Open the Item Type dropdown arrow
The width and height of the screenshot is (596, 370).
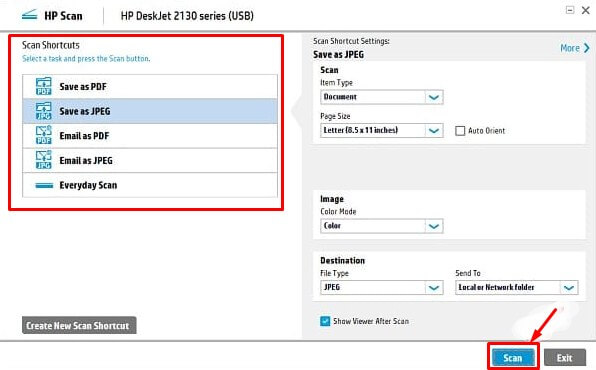pyautogui.click(x=434, y=97)
